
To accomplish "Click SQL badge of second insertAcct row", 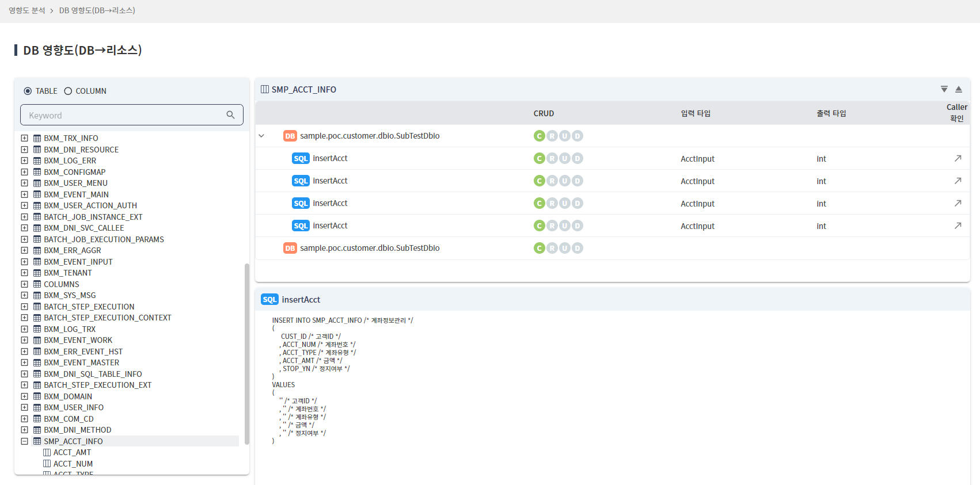I will coord(301,181).
